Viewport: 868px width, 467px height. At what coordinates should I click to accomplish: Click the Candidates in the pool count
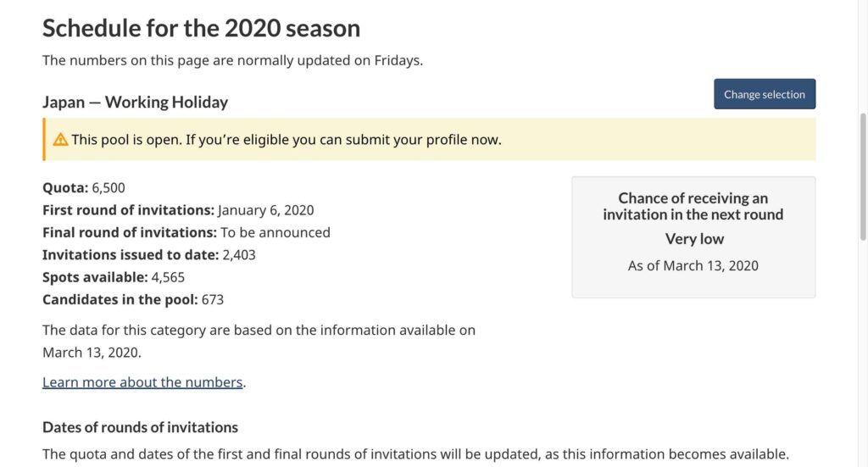coord(213,299)
